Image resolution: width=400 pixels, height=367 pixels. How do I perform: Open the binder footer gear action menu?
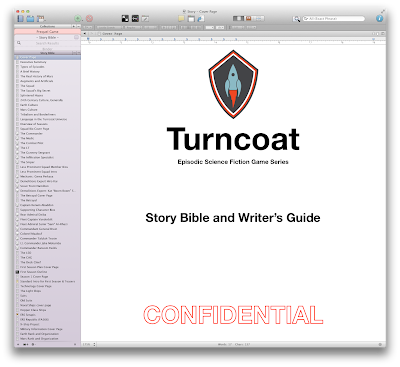coord(33,344)
